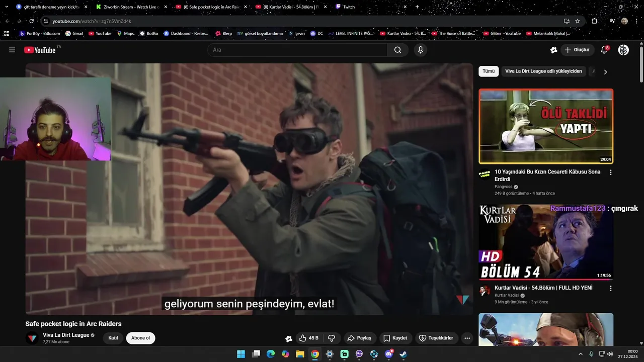Open File Explorer in taskbar
The width and height of the screenshot is (644, 362).
pos(300,354)
